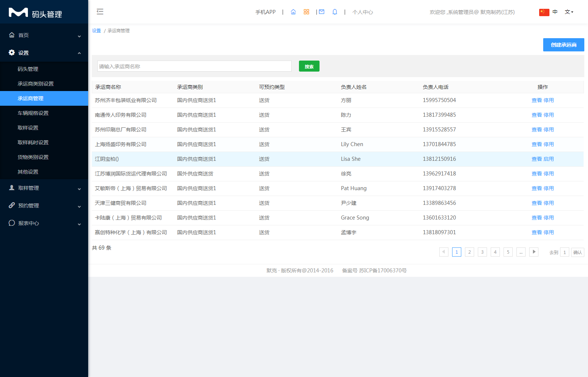588x377 pixels.
Task: Collapse the 设置 menu chevron
Action: 79,53
